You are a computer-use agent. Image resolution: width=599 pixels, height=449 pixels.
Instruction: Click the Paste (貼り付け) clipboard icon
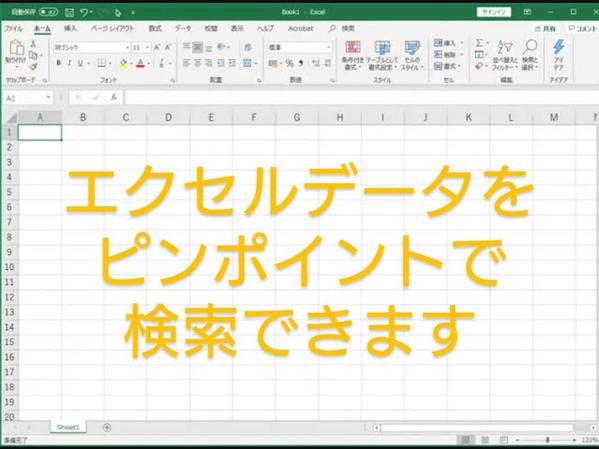tap(16, 48)
